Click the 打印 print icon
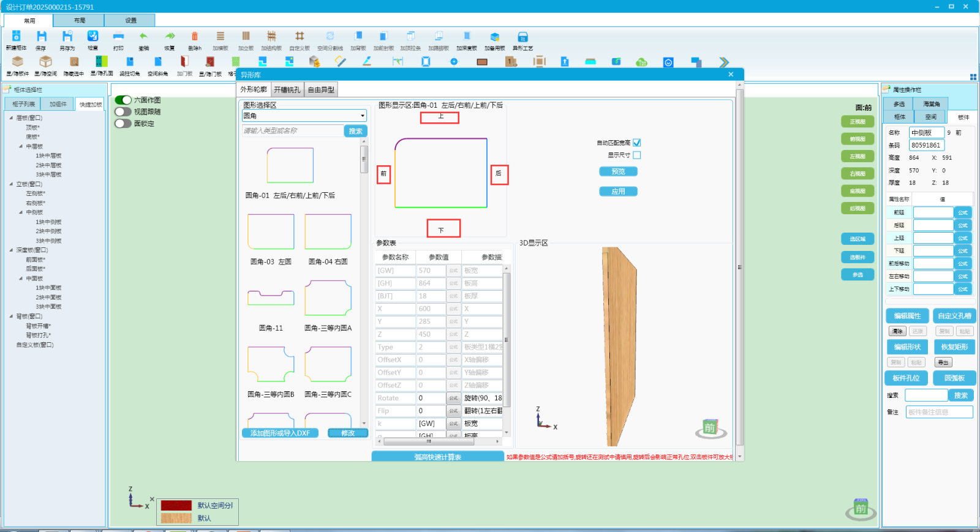This screenshot has height=532, width=980. tap(118, 37)
